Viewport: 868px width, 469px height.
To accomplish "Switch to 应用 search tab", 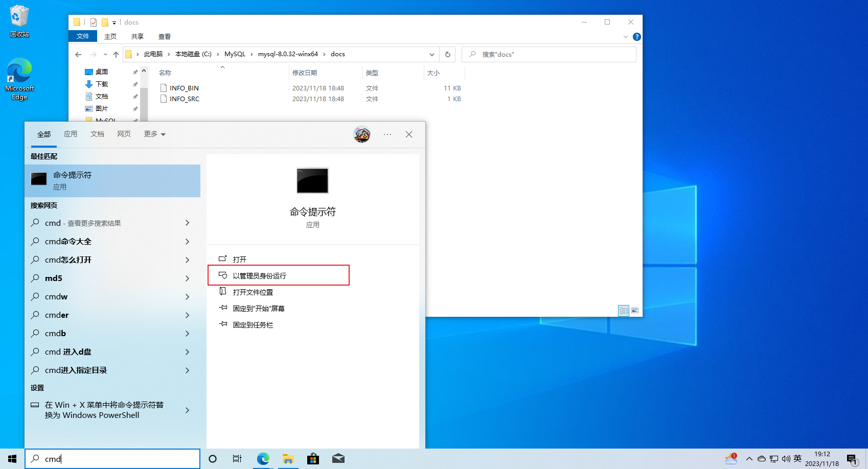I will tap(71, 134).
